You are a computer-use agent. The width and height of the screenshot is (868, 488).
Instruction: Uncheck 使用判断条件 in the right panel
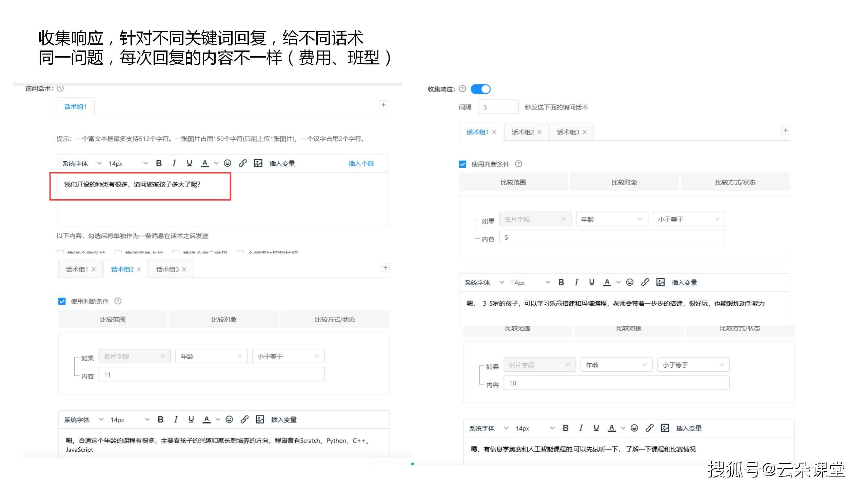tap(463, 164)
